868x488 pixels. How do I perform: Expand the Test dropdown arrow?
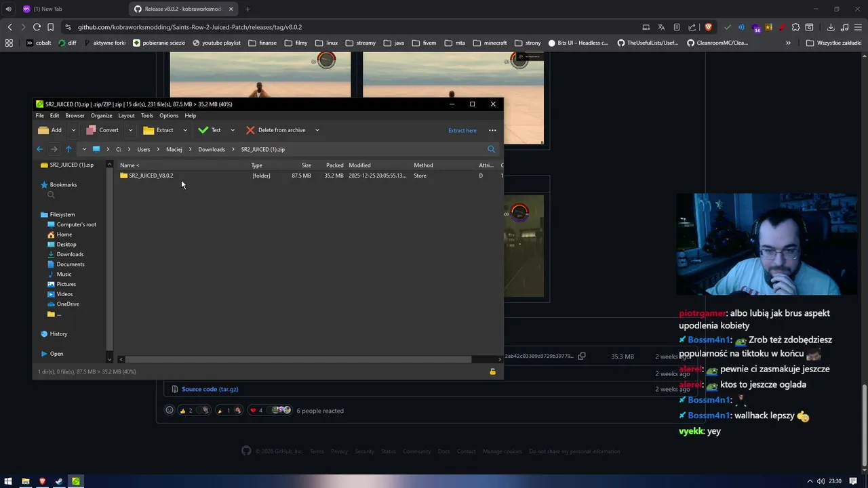click(233, 130)
